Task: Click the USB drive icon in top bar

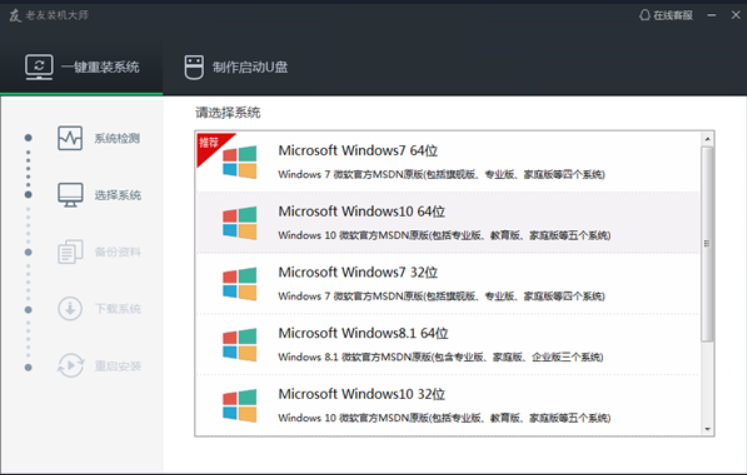Action: [194, 67]
